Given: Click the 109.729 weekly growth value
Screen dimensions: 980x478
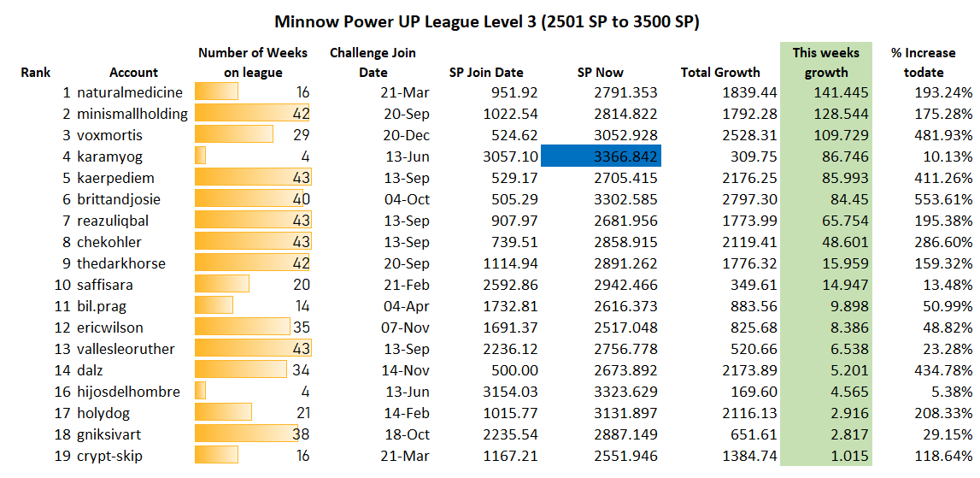Looking at the screenshot, I should (x=842, y=135).
